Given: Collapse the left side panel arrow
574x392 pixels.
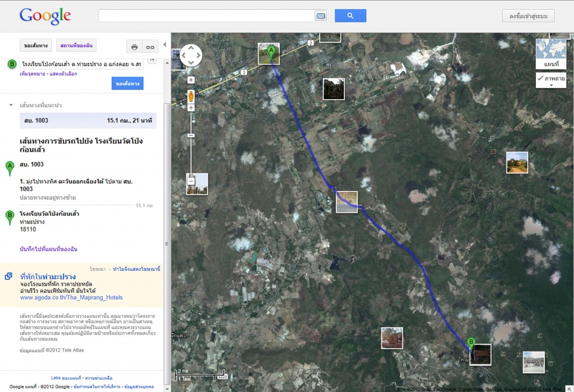Looking at the screenshot, I should pos(165,45).
